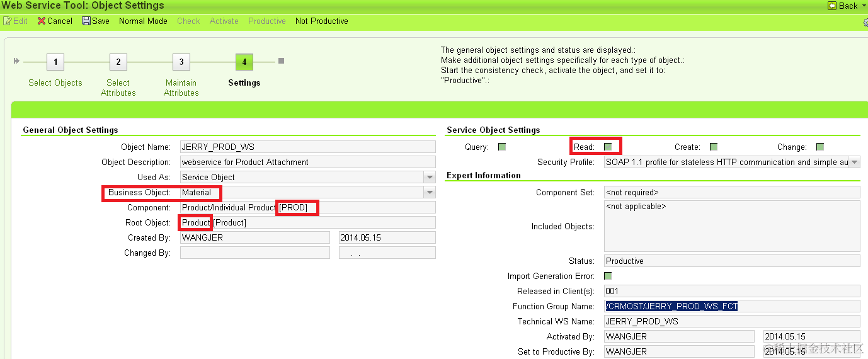Click the Save diskette icon
This screenshot has width=868, height=359.
pyautogui.click(x=86, y=21)
